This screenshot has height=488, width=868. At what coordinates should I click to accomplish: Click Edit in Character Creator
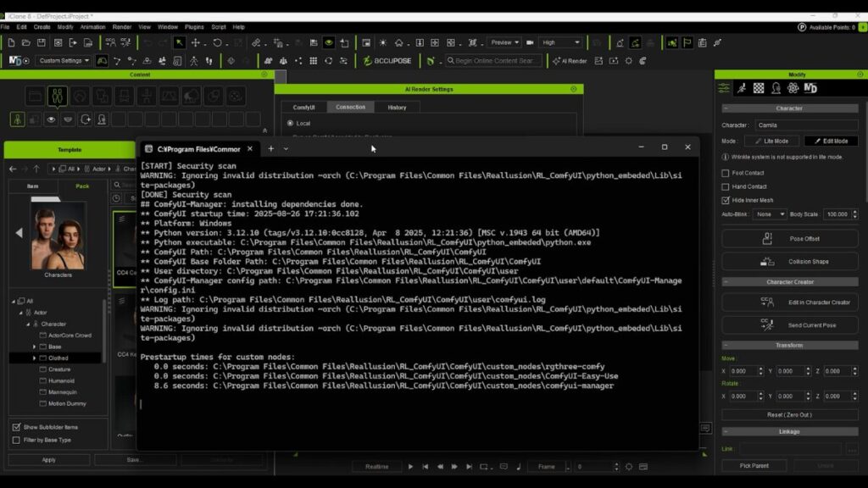(789, 302)
